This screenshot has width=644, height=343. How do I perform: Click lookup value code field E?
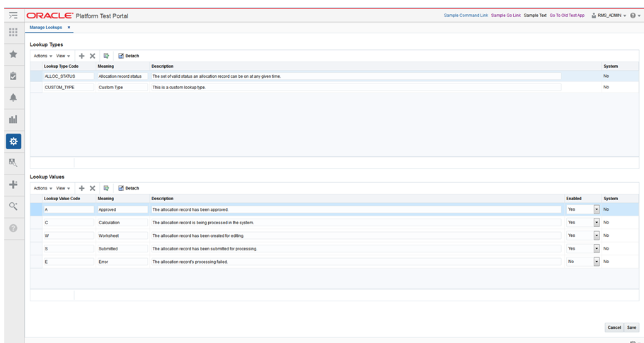pos(69,262)
